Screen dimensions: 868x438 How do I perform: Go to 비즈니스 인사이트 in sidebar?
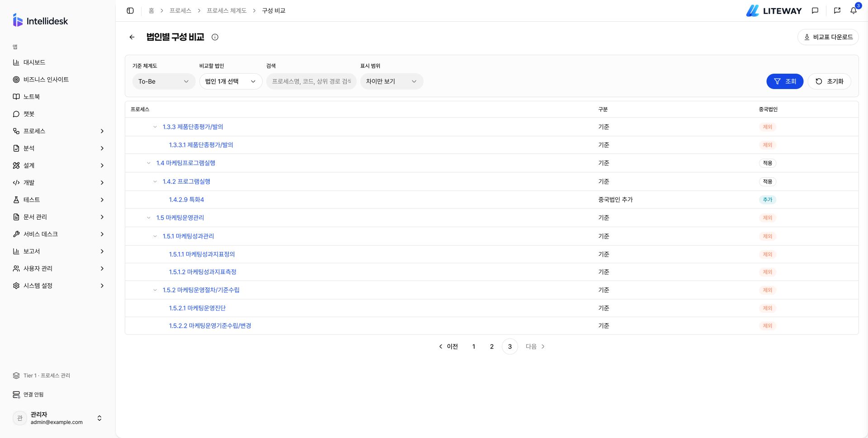coord(58,80)
